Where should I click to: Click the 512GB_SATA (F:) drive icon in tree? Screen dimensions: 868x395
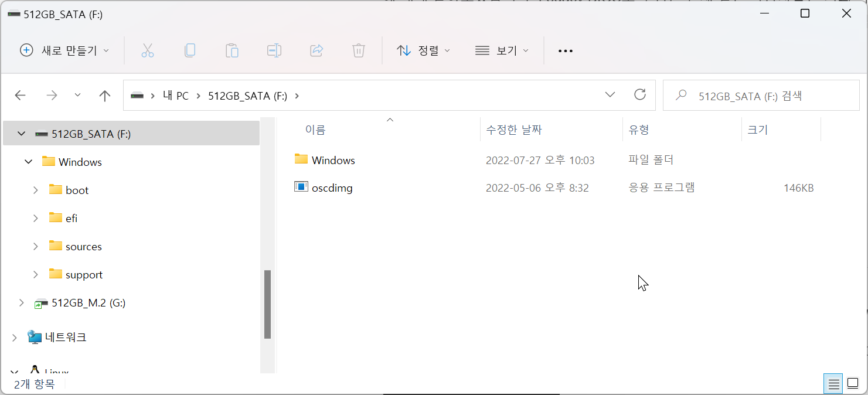tap(41, 134)
